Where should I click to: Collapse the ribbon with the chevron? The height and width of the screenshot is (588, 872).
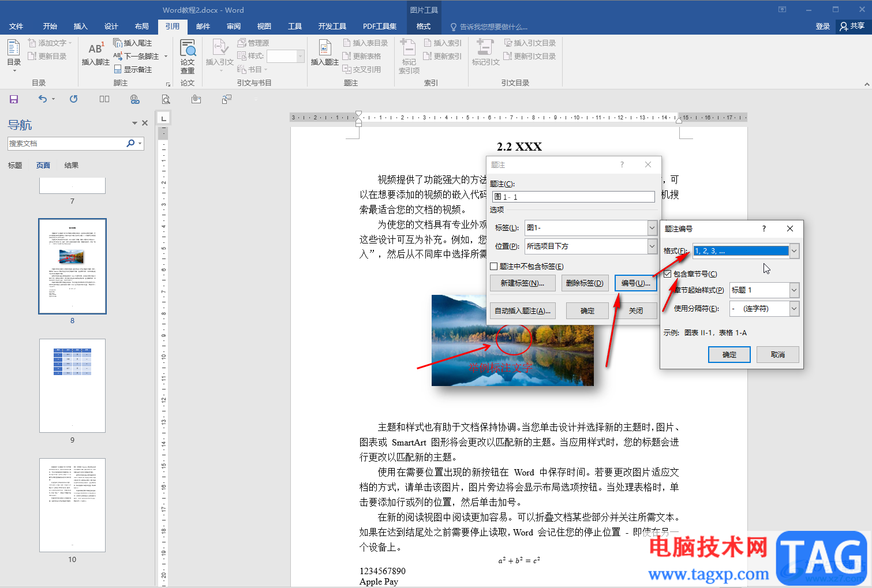pyautogui.click(x=867, y=84)
